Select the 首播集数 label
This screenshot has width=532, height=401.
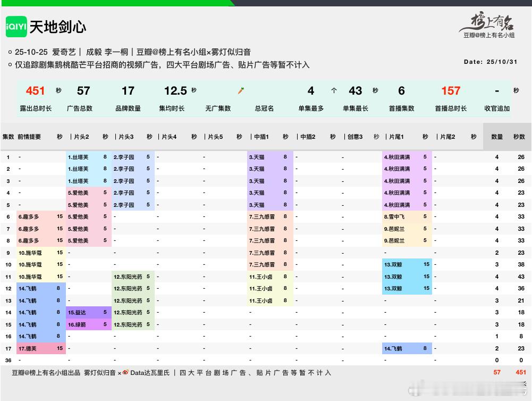(402, 108)
